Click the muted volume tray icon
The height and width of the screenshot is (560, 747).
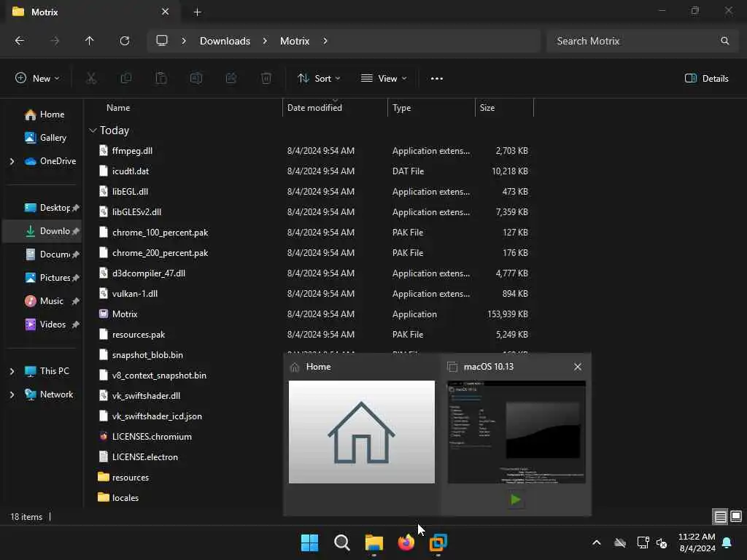662,542
